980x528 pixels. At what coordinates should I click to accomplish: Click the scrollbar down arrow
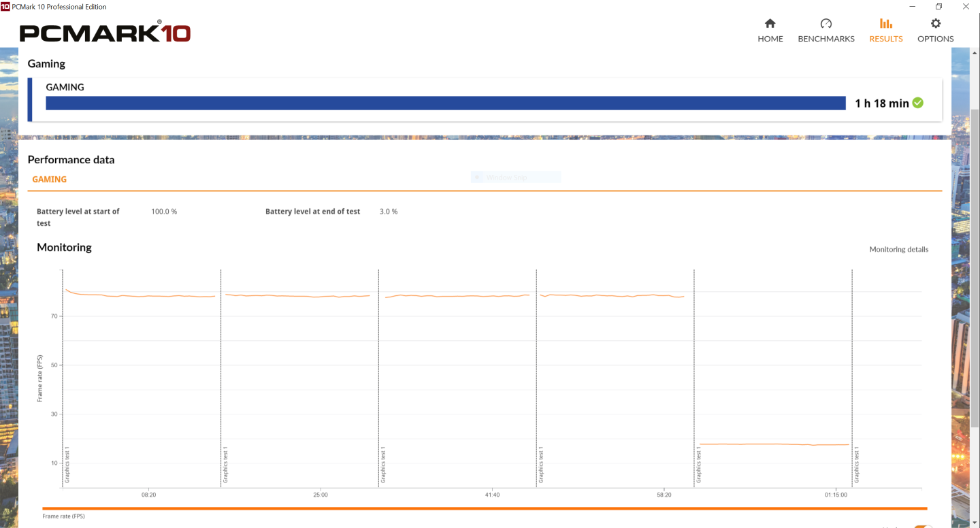[975, 522]
